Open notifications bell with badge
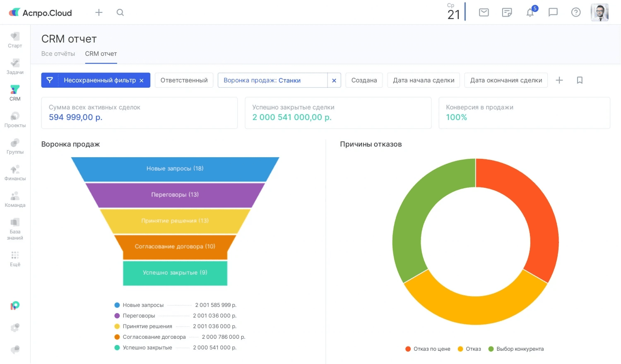Image resolution: width=621 pixels, height=364 pixels. [530, 12]
